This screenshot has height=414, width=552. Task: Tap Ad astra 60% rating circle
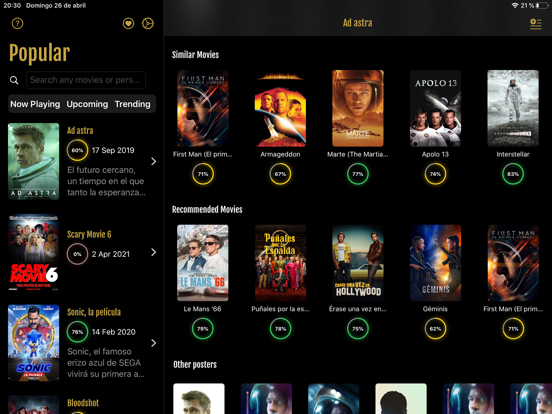[x=77, y=150]
